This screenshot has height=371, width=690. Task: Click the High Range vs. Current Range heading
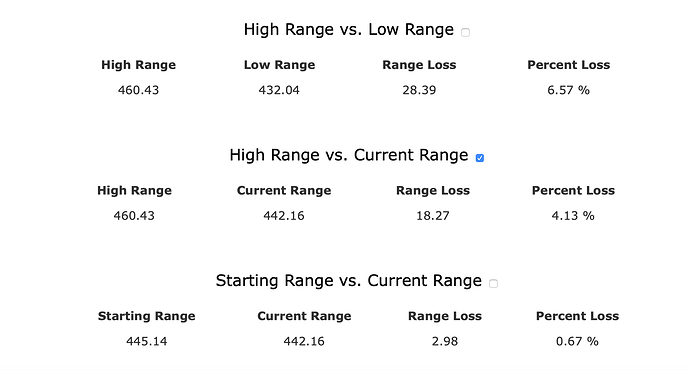(x=349, y=155)
